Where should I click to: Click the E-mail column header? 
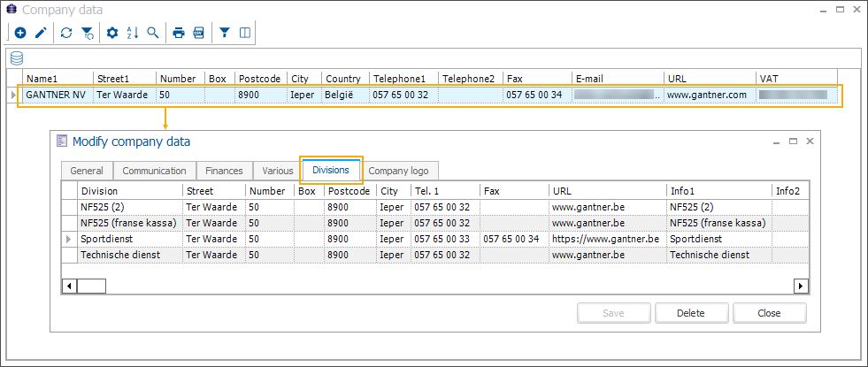point(618,79)
